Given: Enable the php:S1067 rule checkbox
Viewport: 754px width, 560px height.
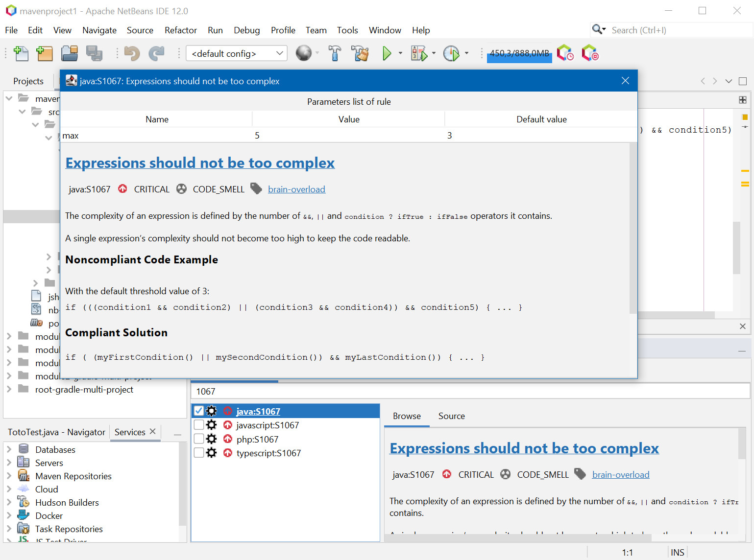Looking at the screenshot, I should tap(199, 439).
